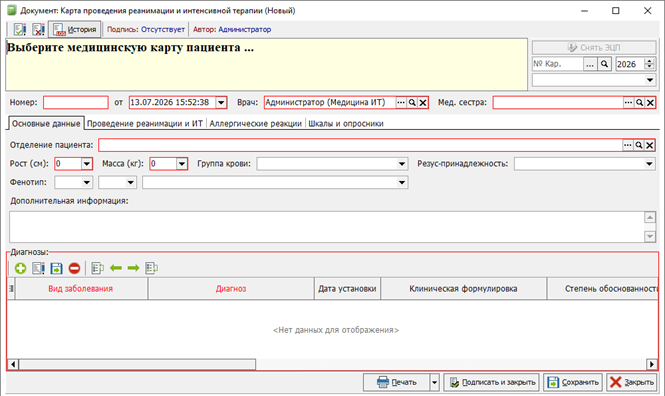Save diagnosis with blue floppy icon

tap(56, 268)
